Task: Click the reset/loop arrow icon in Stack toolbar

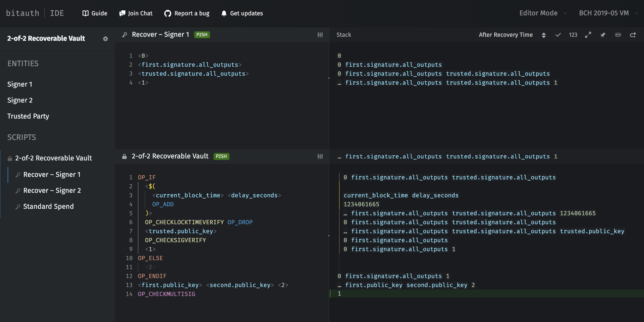Action: pyautogui.click(x=632, y=34)
